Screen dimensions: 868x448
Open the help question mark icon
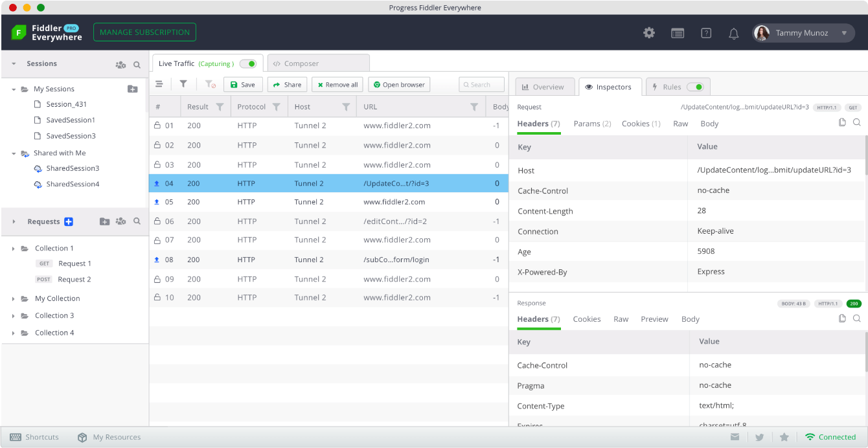[x=706, y=33]
